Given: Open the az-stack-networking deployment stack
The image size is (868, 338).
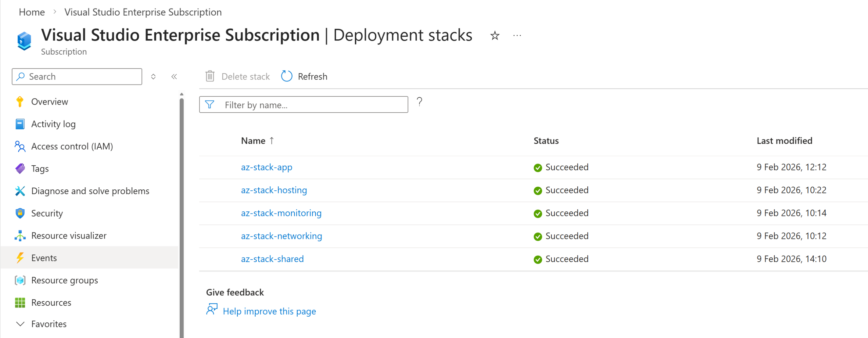Looking at the screenshot, I should coord(281,236).
